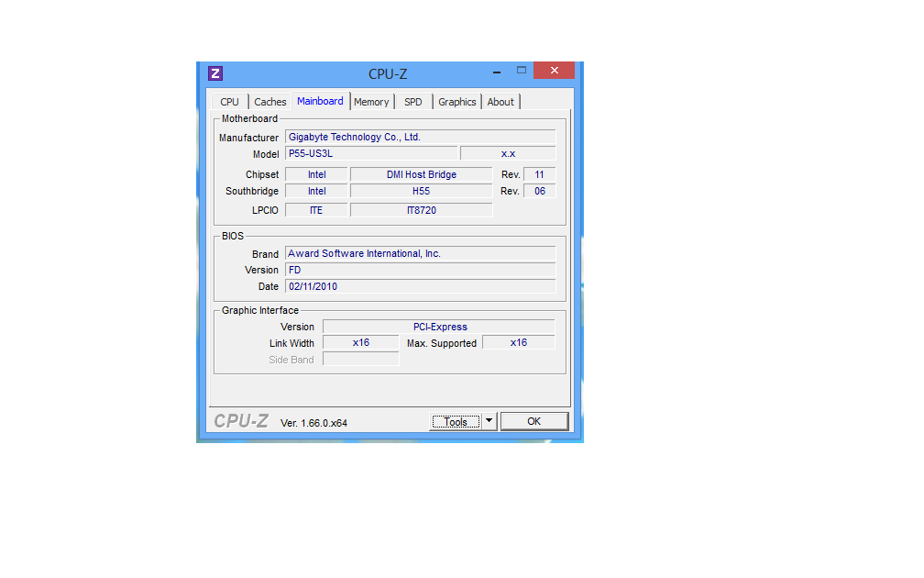
Task: Click the maximize window button
Action: point(522,70)
